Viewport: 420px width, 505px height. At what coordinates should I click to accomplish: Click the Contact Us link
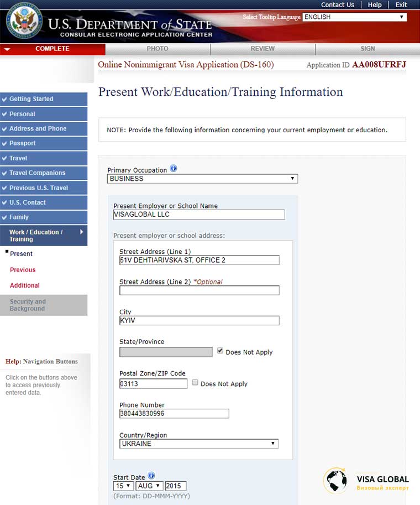[337, 5]
